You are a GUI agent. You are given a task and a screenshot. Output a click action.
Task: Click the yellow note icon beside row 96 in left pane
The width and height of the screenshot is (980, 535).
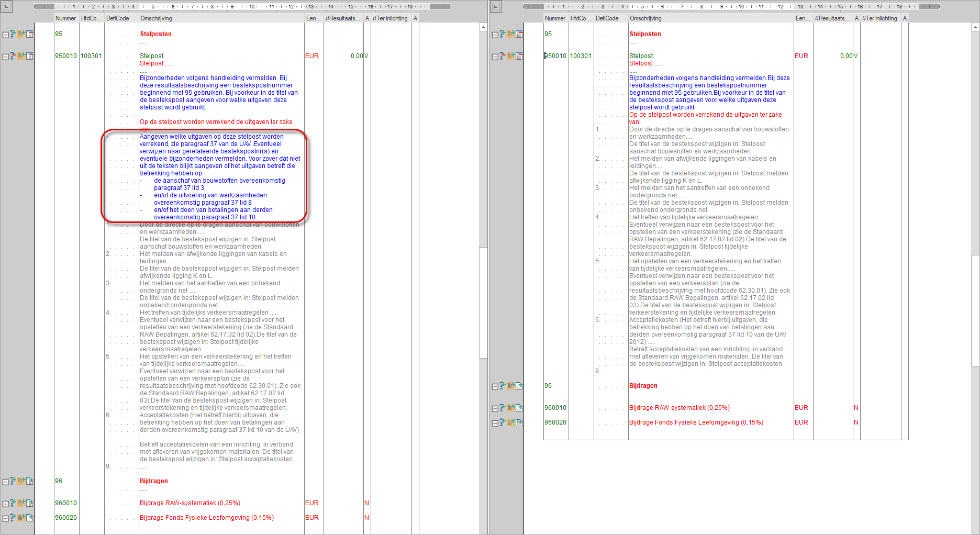[21, 481]
